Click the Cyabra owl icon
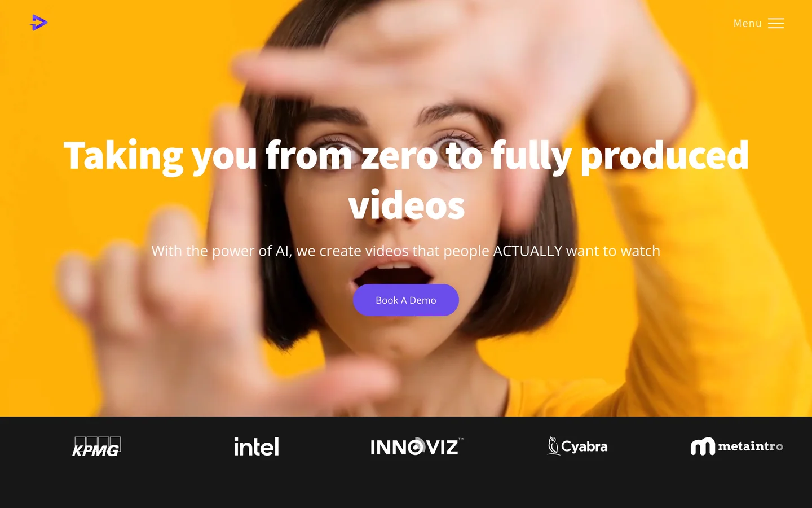This screenshot has height=508, width=812. [553, 446]
